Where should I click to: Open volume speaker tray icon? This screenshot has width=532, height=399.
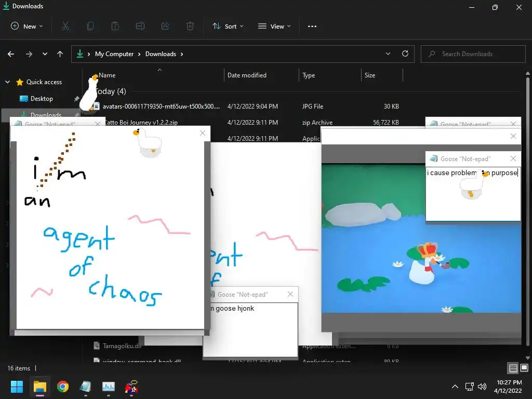(x=482, y=387)
